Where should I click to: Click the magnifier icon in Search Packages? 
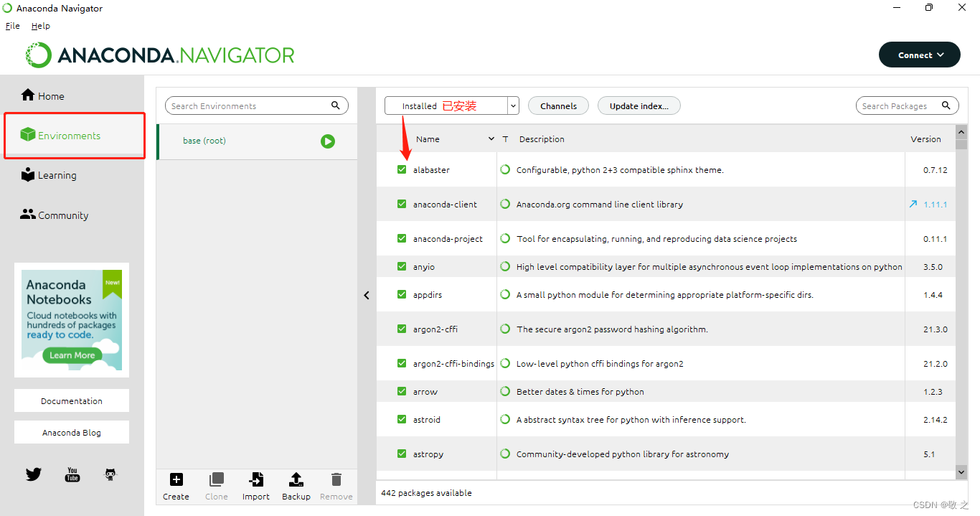coord(946,105)
